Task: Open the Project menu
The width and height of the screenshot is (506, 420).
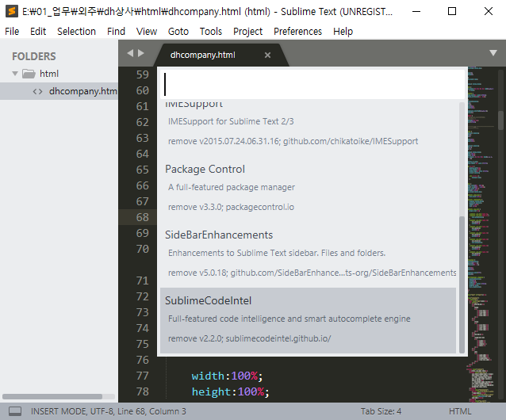Action: coord(247,31)
